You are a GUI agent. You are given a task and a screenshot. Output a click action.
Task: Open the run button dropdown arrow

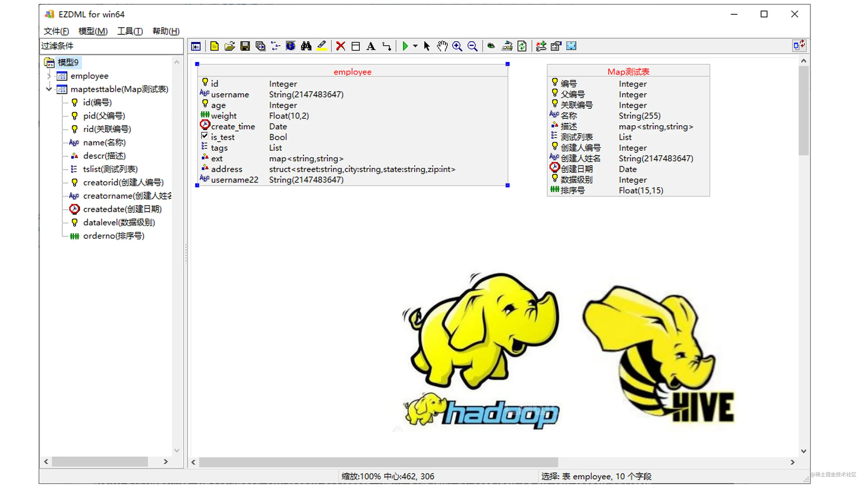pos(415,46)
